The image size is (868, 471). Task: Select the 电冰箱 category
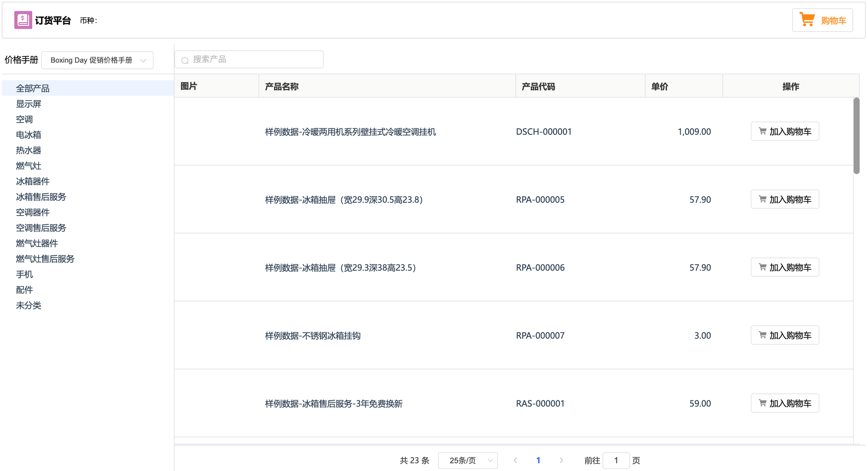pyautogui.click(x=29, y=135)
